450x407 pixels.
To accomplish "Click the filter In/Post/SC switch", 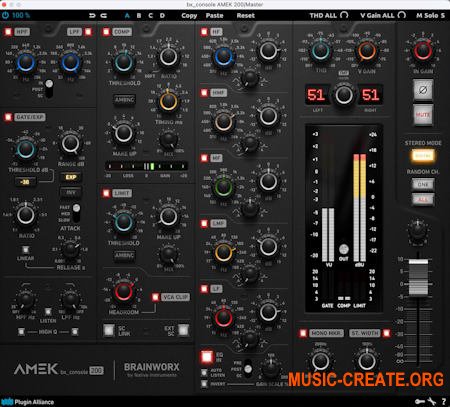I will pyautogui.click(x=49, y=89).
